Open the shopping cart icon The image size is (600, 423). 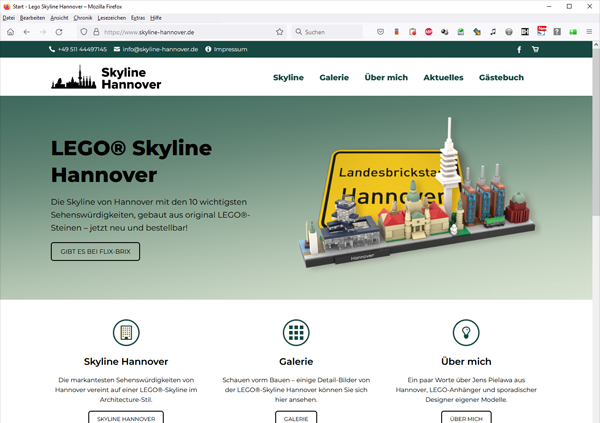535,49
